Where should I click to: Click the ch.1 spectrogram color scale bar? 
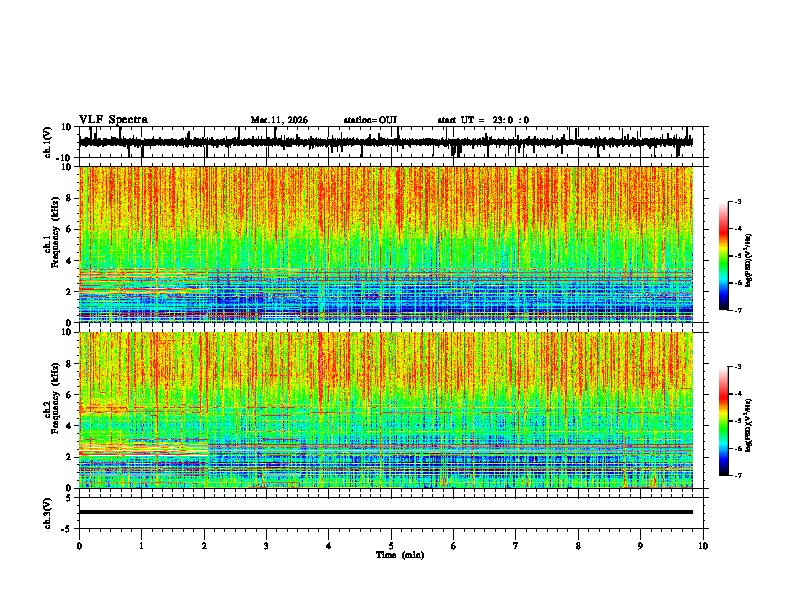point(724,255)
